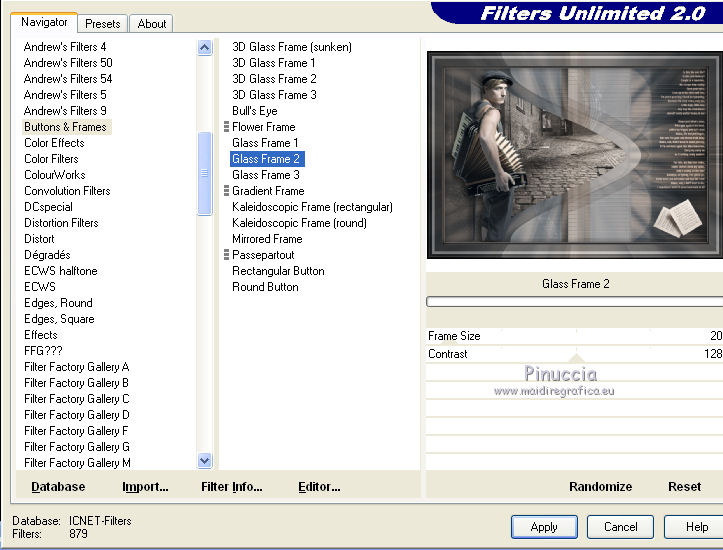Select Buttons & Frames category
Image resolution: width=723 pixels, height=550 pixels.
65,127
